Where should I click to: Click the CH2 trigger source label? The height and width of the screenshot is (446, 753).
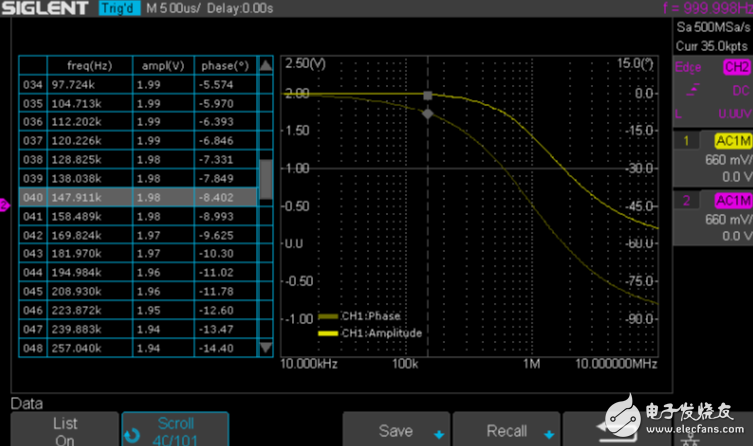coord(736,67)
